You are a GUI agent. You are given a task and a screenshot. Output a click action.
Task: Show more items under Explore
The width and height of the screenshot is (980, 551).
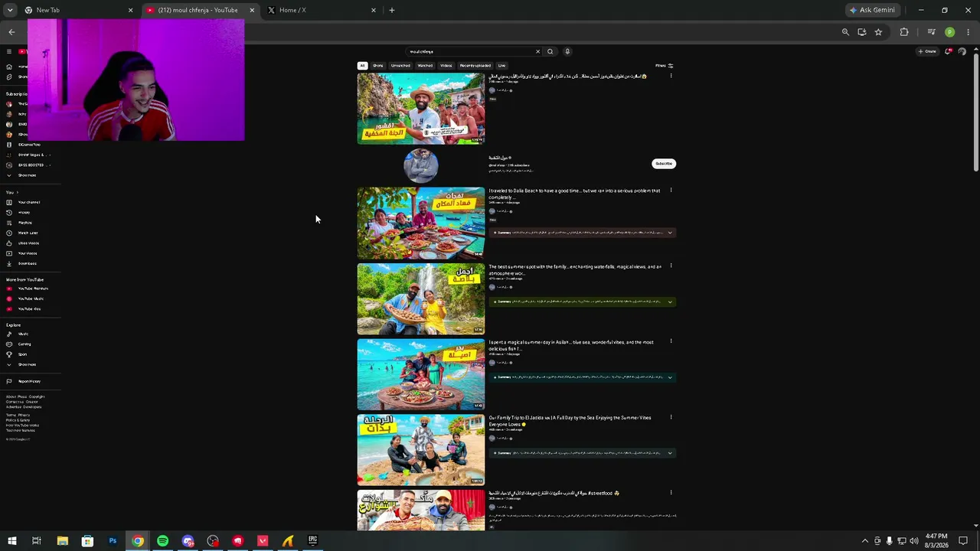tap(28, 364)
